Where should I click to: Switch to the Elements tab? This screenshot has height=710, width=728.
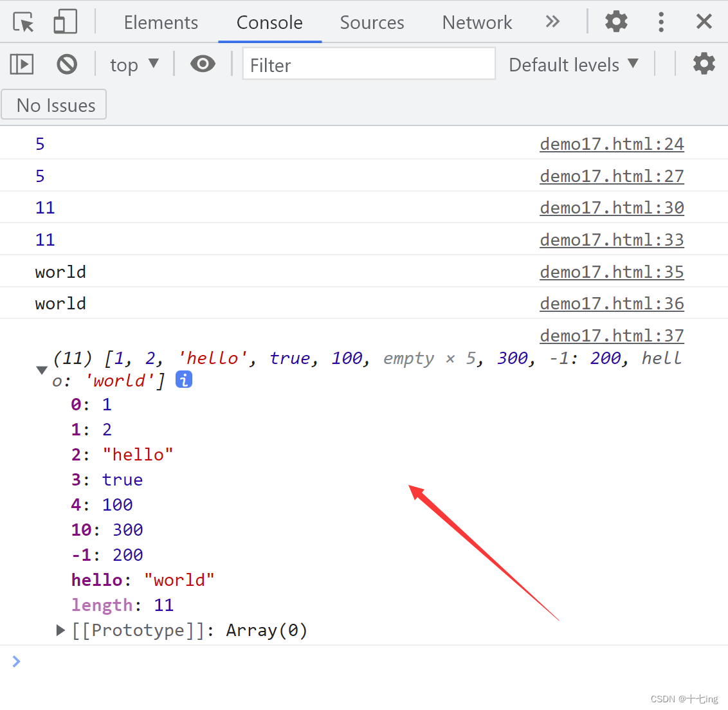pyautogui.click(x=161, y=23)
